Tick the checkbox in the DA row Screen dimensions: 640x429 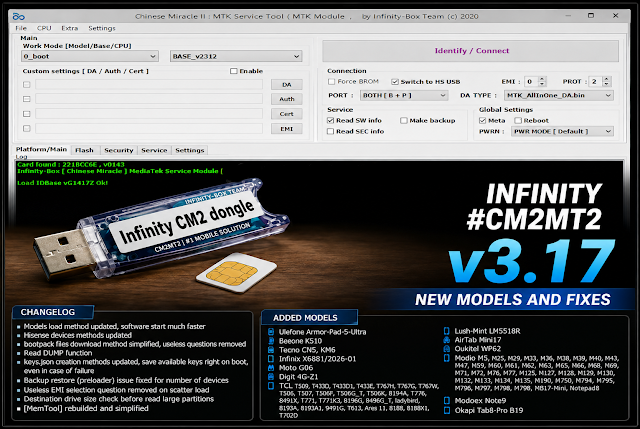coord(27,84)
